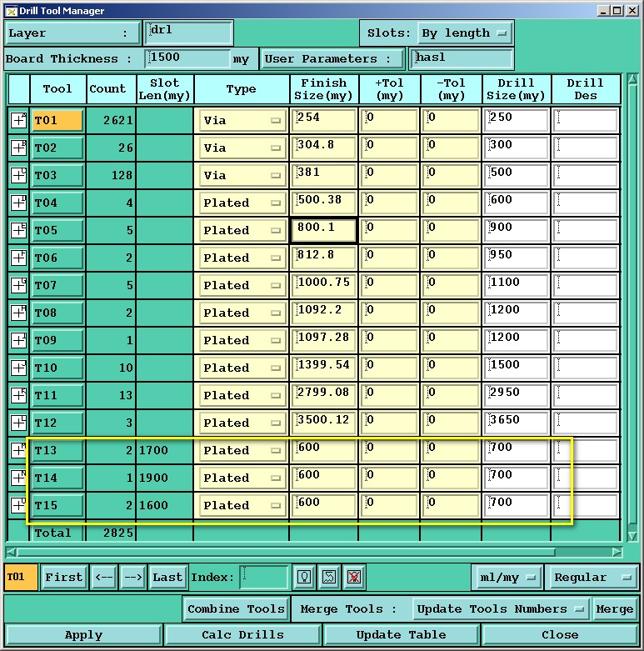This screenshot has height=651, width=644.
Task: Click the T06 Drill Size field 950
Action: click(x=517, y=258)
